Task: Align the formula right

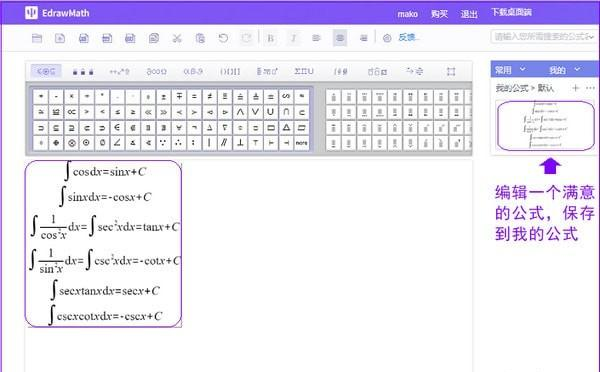Action: [x=364, y=38]
